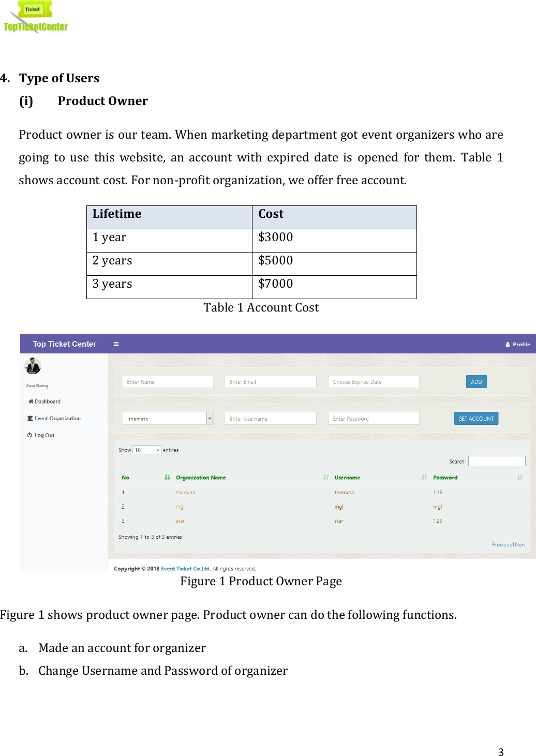Click the Zaw Naing profile picture
Image resolution: width=536 pixels, height=756 pixels.
tap(33, 367)
